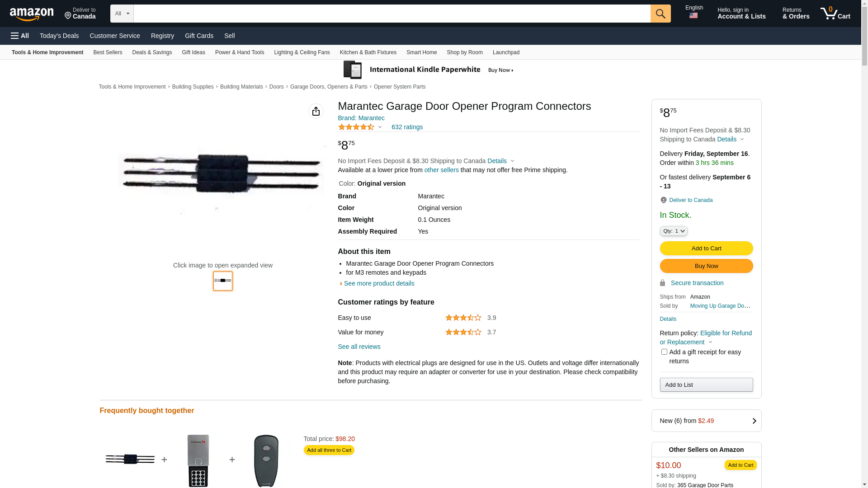Screen dimensions: 868x488
Task: Click Deliver to Canada in the header
Action: [80, 14]
